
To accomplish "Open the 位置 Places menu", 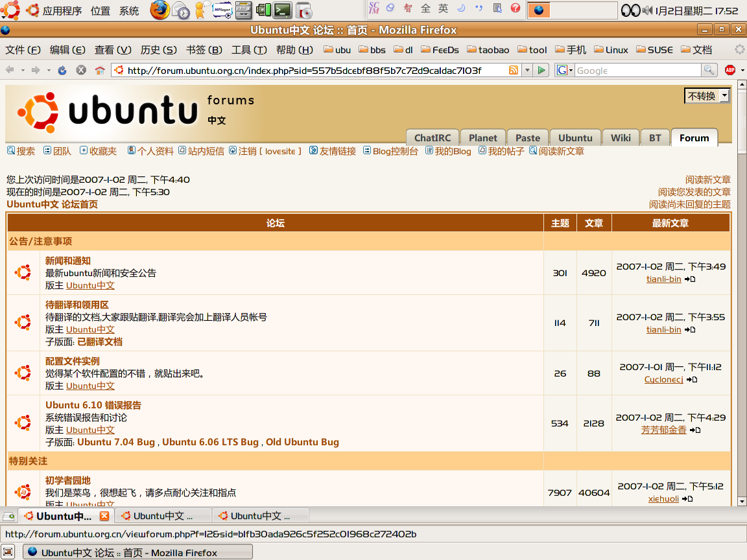I will [101, 10].
